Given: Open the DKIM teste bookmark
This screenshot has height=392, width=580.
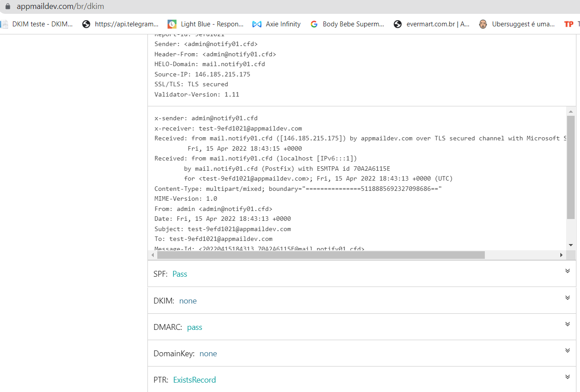Looking at the screenshot, I should (x=38, y=24).
